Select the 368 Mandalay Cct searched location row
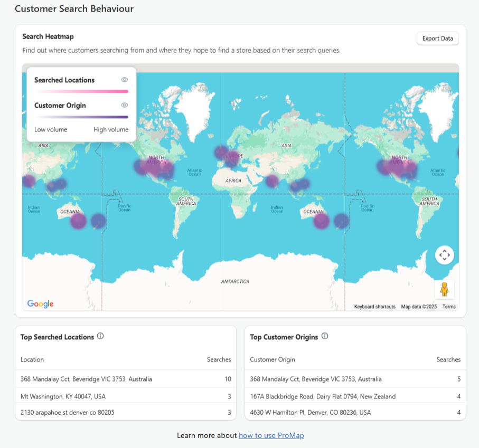This screenshot has width=479, height=448. (x=126, y=379)
